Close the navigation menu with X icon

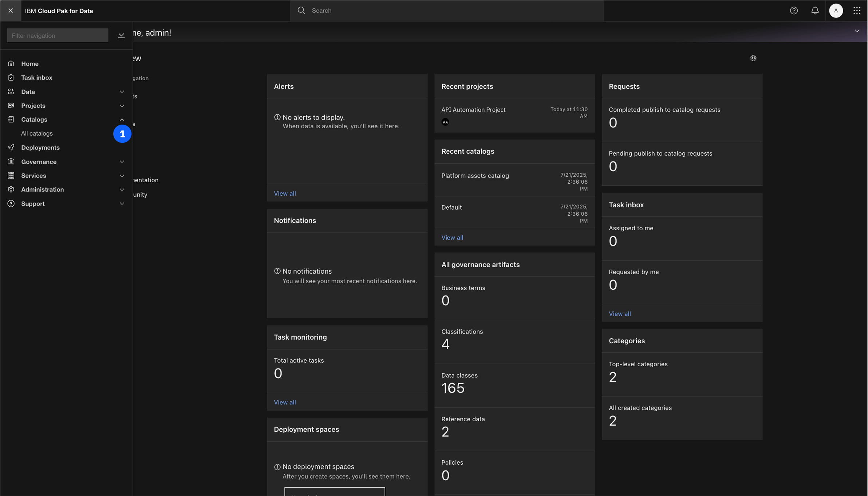[x=11, y=11]
